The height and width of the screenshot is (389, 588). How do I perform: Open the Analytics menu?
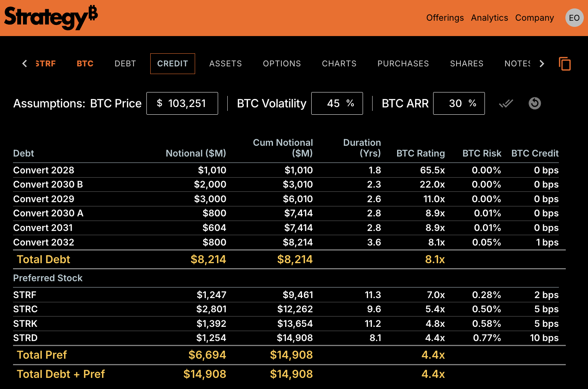(x=489, y=18)
